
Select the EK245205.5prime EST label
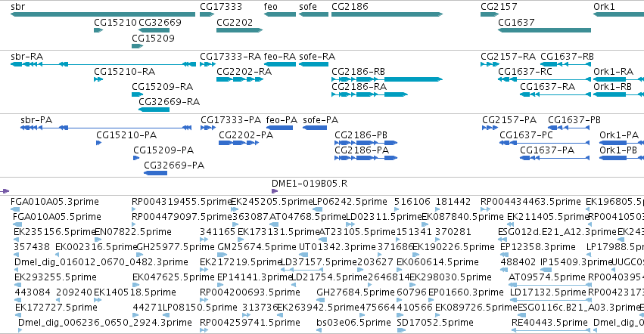click(x=272, y=202)
